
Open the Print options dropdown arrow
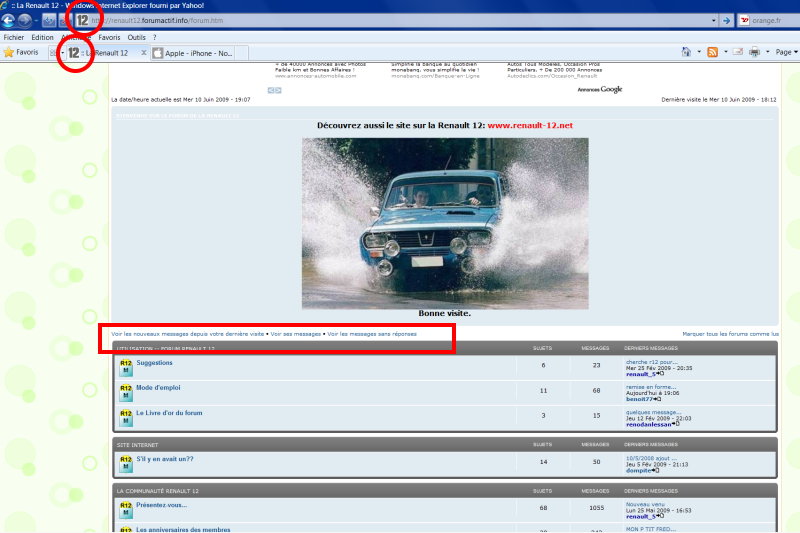pyautogui.click(x=767, y=52)
